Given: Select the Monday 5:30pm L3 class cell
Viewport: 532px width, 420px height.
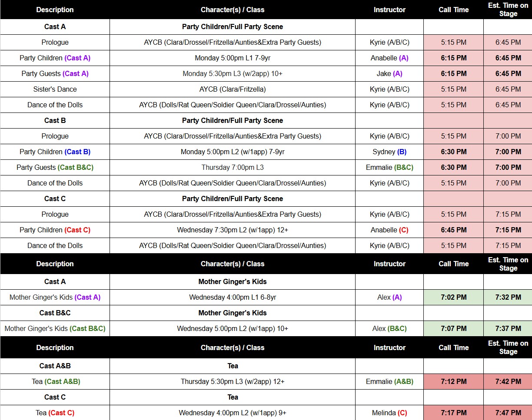Looking at the screenshot, I should (x=232, y=74).
